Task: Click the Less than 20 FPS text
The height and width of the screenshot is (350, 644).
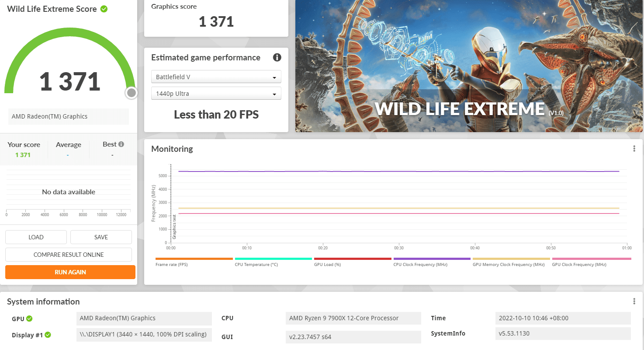Action: pos(216,115)
